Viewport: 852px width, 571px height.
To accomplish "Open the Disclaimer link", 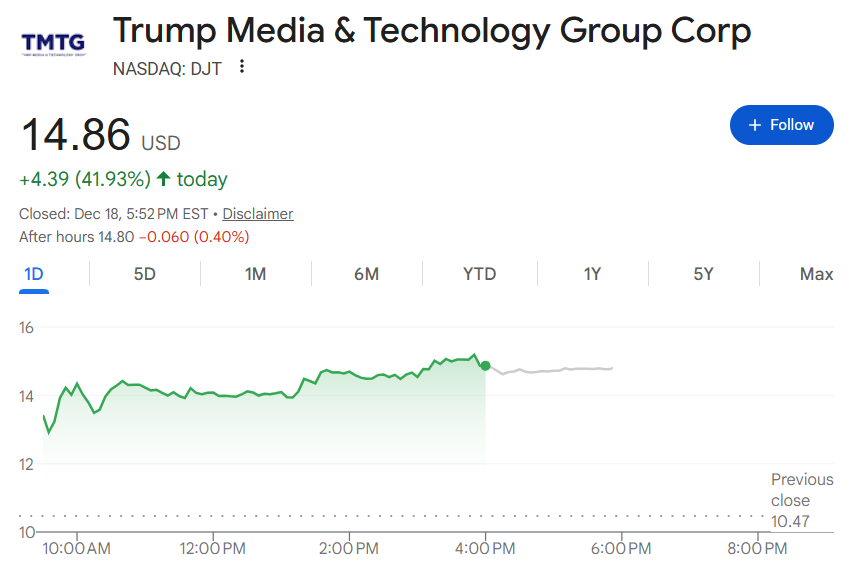I will [257, 214].
